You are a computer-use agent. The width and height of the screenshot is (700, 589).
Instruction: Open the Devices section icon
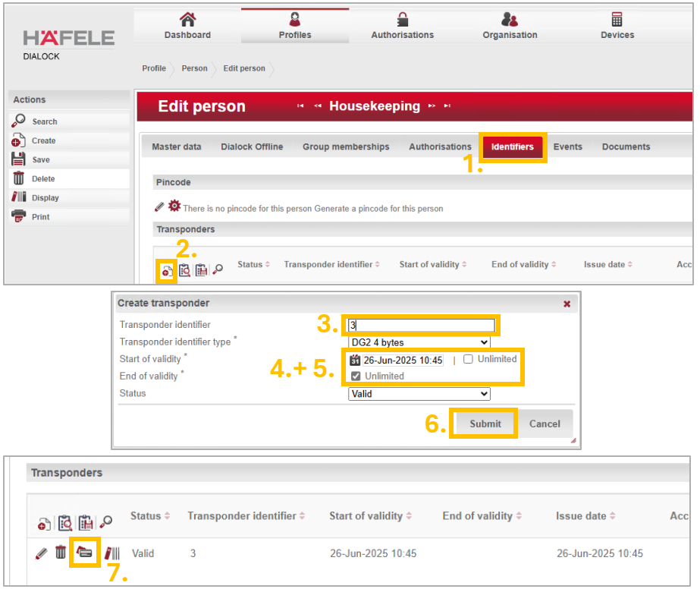617,20
